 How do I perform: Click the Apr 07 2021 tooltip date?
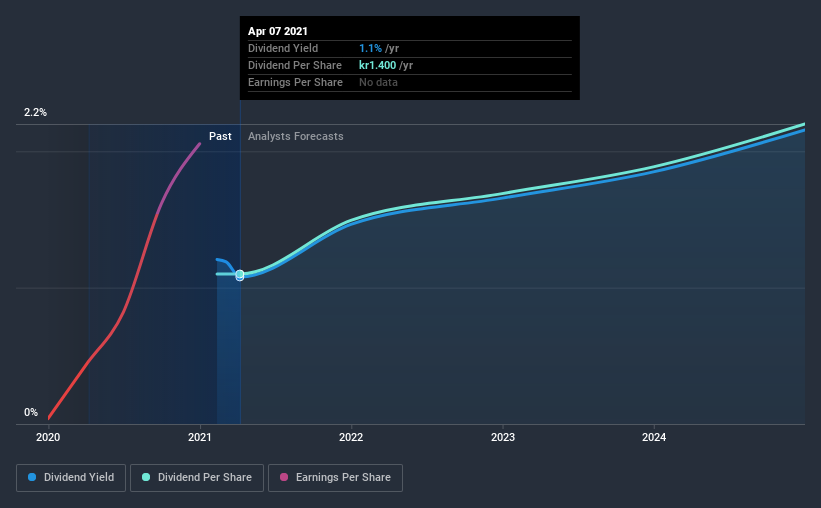click(x=278, y=31)
